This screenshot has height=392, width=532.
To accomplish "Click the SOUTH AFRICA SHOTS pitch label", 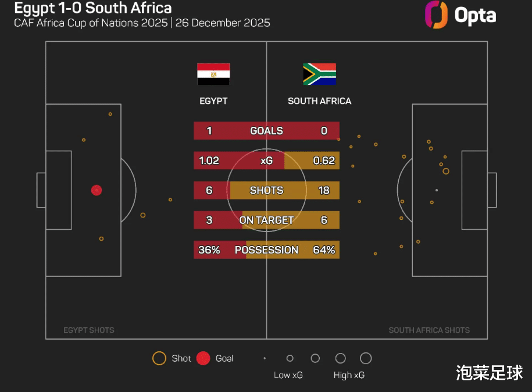I will click(x=429, y=330).
